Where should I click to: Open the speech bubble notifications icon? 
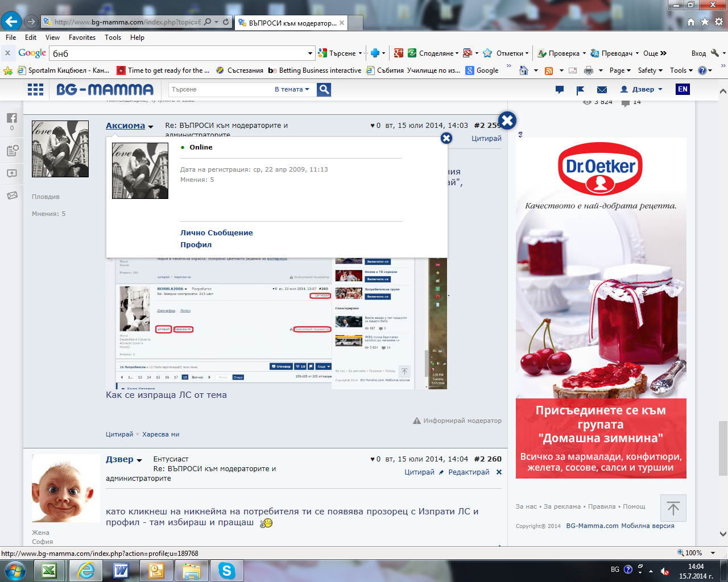(560, 90)
